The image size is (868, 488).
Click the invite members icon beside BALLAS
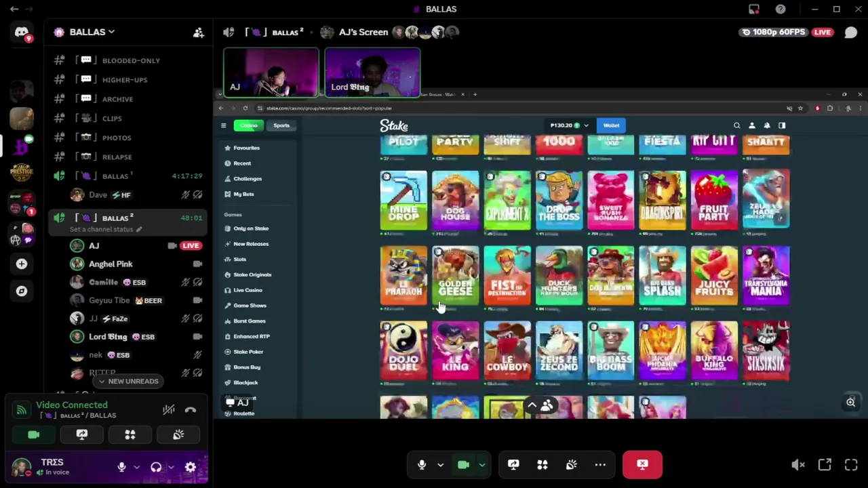(198, 32)
